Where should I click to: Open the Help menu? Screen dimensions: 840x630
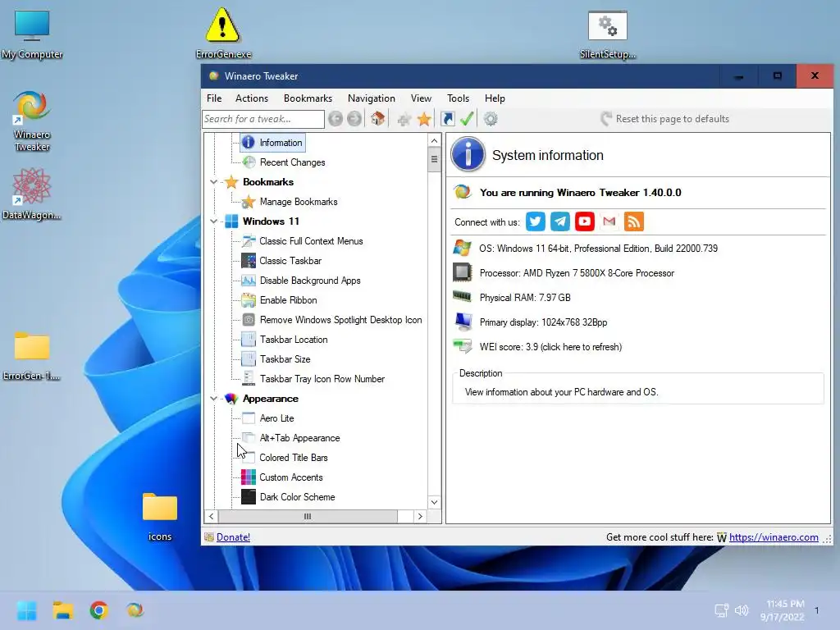click(495, 98)
